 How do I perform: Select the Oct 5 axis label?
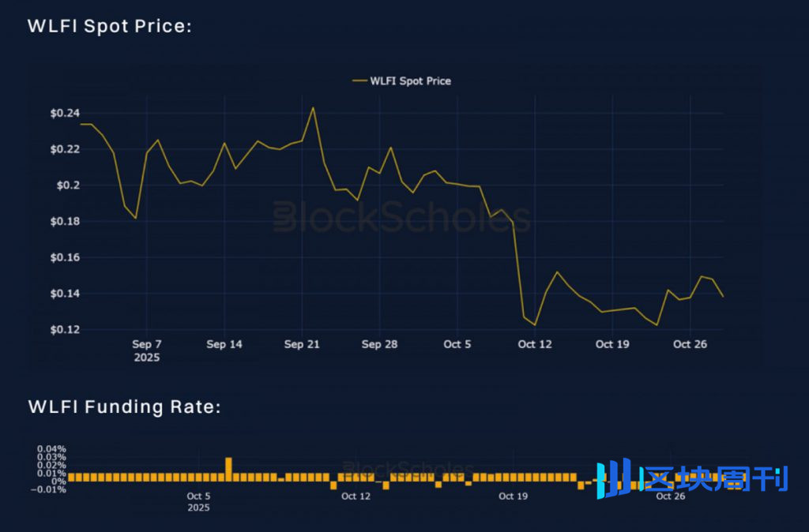(x=457, y=344)
